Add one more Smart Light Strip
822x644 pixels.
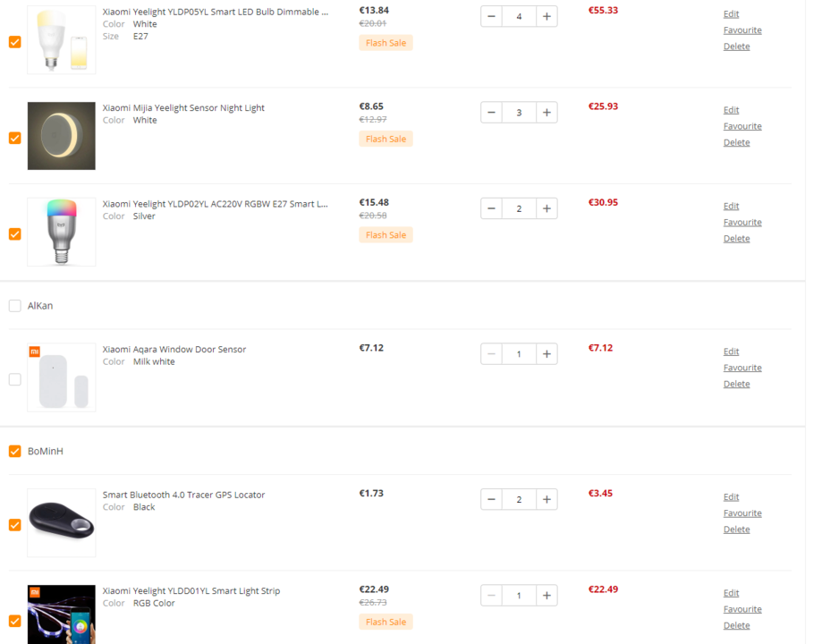click(547, 595)
